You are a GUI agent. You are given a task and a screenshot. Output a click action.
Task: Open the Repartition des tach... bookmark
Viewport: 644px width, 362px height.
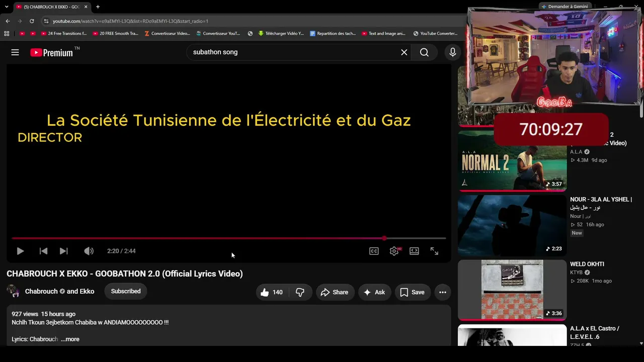pyautogui.click(x=333, y=34)
